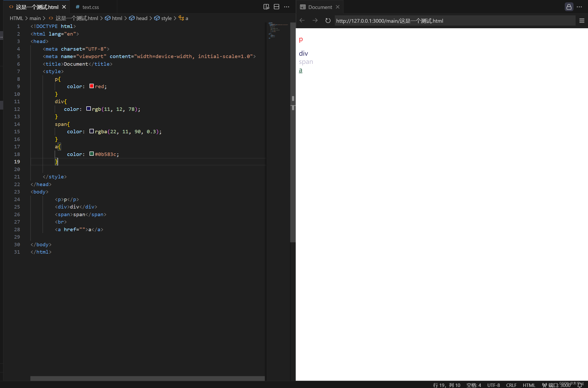Click the split editor layout icon
Image resolution: width=588 pixels, height=388 pixels.
pyautogui.click(x=276, y=7)
